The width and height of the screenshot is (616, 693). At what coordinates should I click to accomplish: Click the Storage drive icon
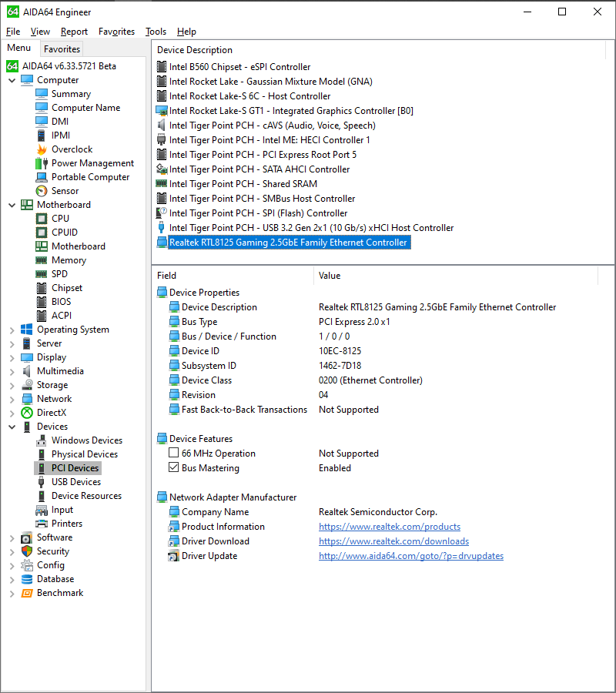tap(27, 385)
